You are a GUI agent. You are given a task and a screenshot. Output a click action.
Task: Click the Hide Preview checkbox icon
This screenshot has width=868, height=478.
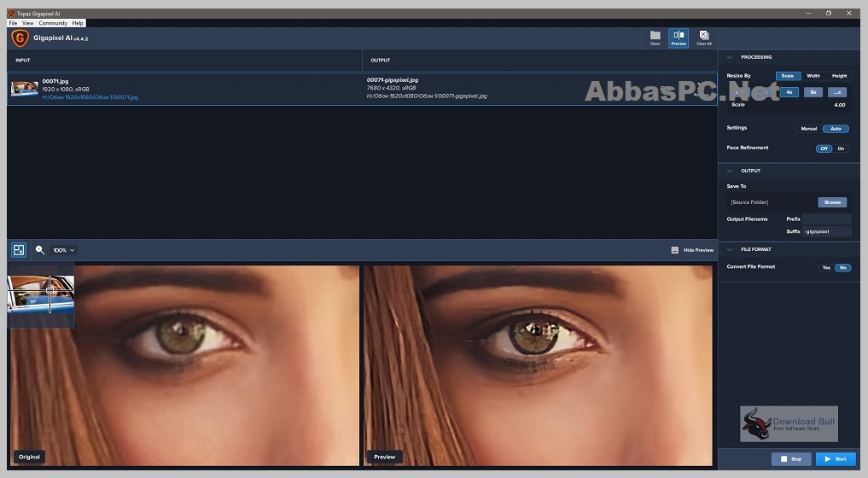675,250
